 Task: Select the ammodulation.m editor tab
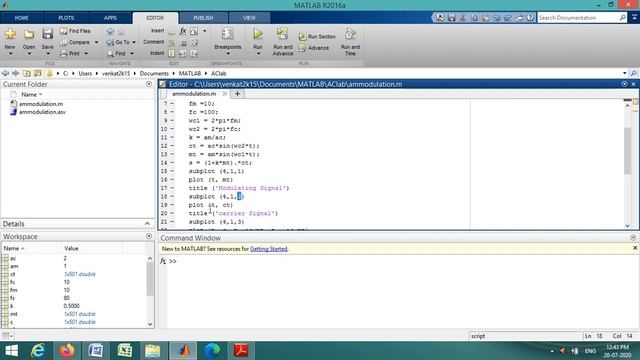(194, 94)
